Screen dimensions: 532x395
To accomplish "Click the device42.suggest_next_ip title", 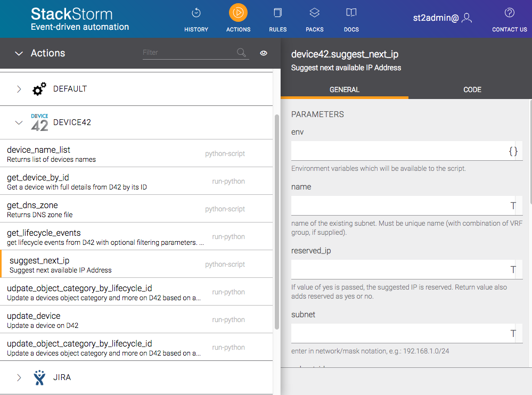I will pos(345,54).
